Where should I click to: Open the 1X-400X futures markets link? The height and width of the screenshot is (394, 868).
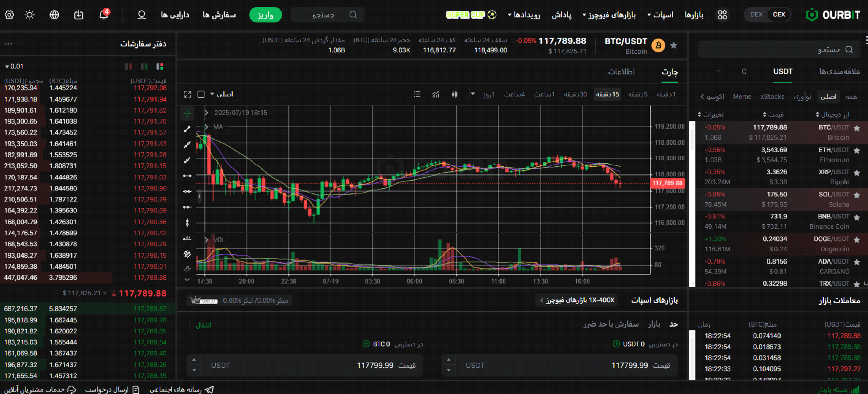[577, 300]
